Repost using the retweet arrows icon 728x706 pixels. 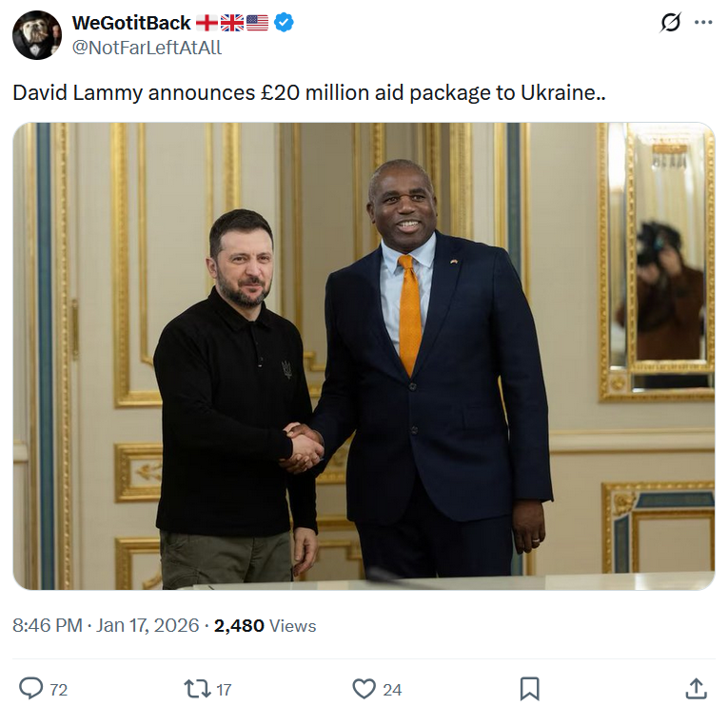pyautogui.click(x=198, y=689)
